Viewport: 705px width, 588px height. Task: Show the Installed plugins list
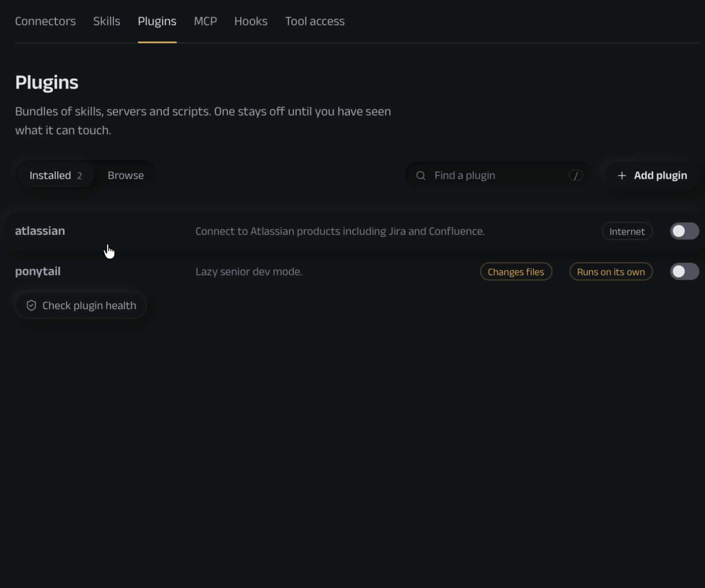coord(55,175)
